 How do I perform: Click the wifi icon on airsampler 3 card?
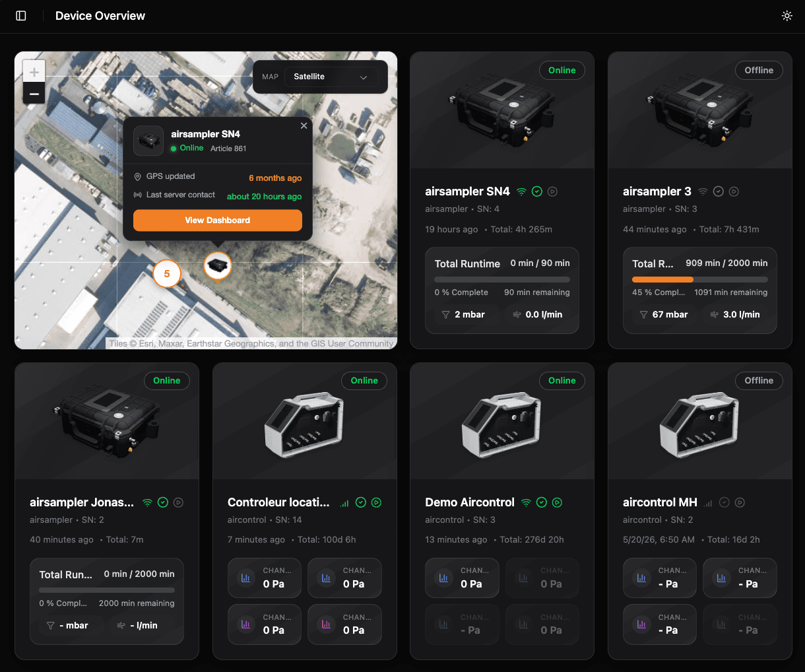[703, 191]
